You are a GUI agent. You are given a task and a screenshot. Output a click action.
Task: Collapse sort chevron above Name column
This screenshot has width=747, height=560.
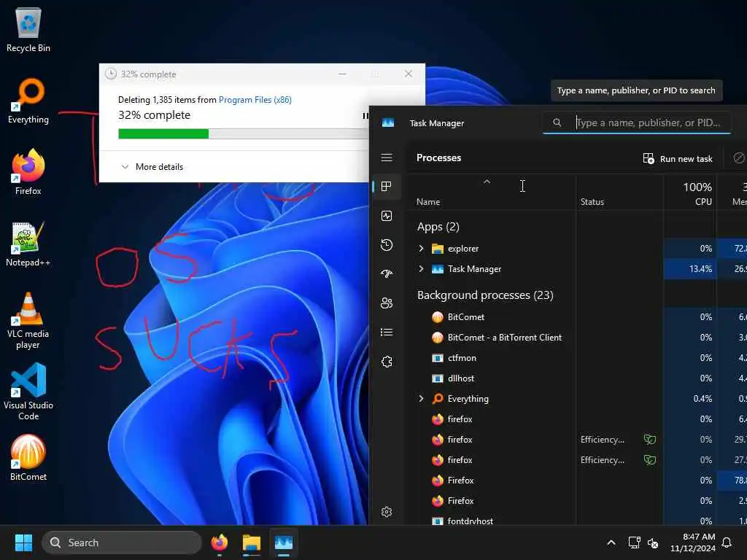click(487, 182)
